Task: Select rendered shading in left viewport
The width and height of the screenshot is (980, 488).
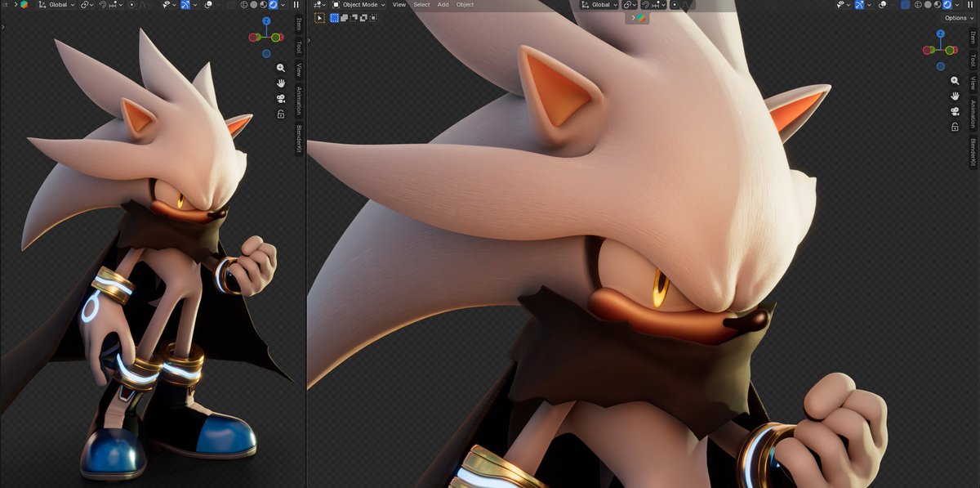Action: tap(273, 5)
